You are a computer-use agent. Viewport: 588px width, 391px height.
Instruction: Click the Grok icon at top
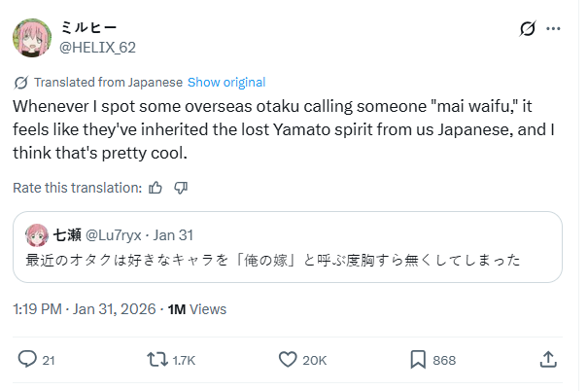coord(528,29)
